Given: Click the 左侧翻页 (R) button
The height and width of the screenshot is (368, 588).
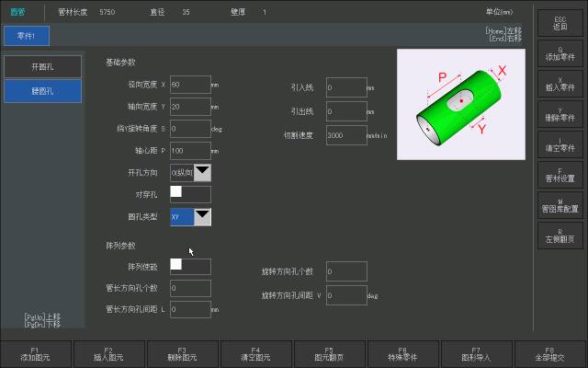Looking at the screenshot, I should [x=560, y=236].
